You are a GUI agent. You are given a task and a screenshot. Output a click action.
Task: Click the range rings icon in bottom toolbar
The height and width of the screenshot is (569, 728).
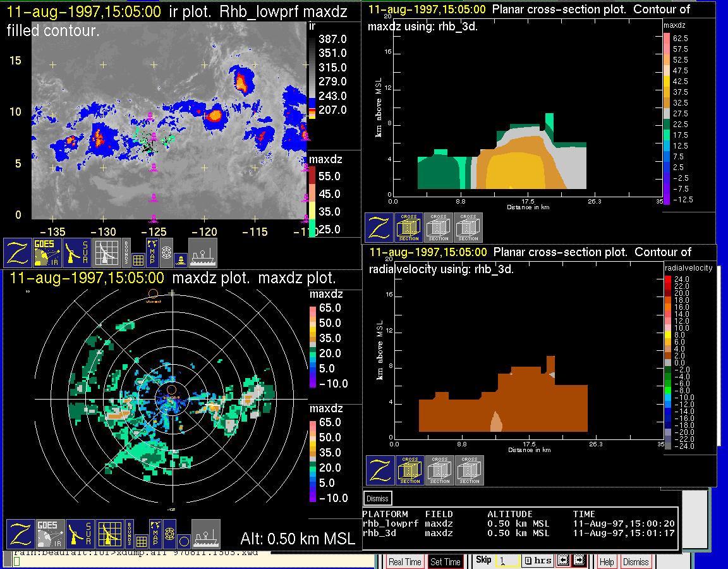pos(169,534)
